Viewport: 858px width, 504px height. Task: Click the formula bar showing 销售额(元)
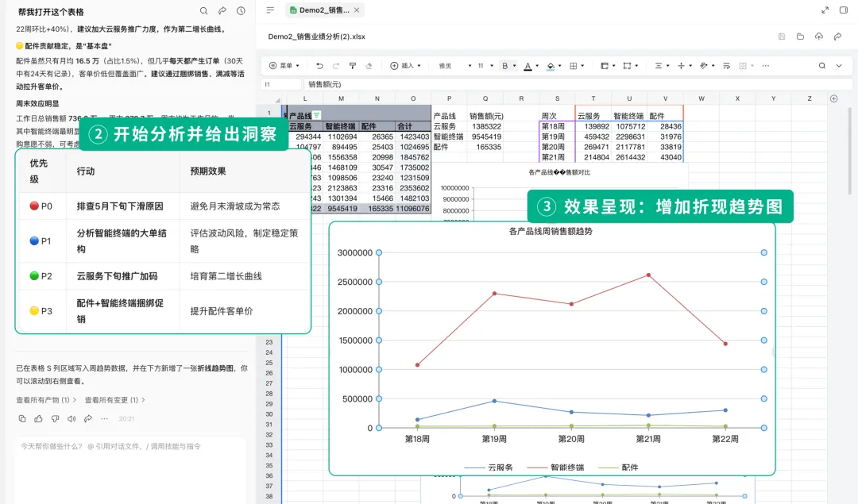tap(578, 84)
